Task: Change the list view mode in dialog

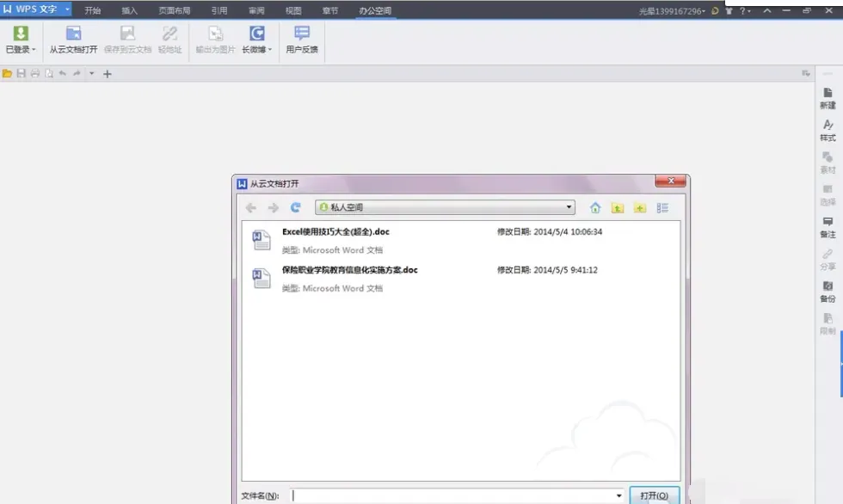Action: 662,207
